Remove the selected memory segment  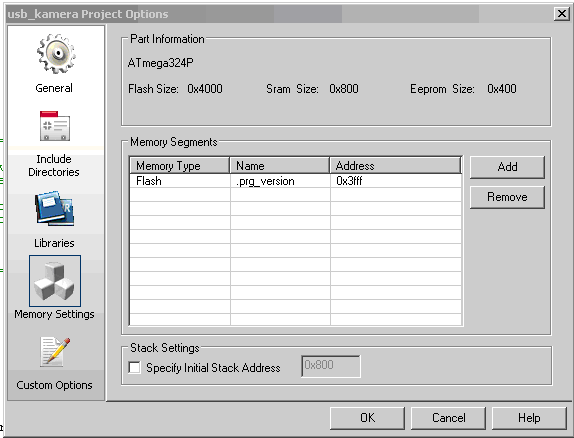coord(507,197)
